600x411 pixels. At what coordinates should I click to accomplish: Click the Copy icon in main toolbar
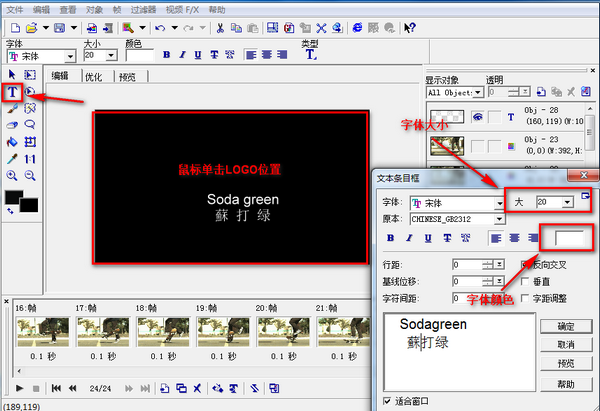point(236,28)
